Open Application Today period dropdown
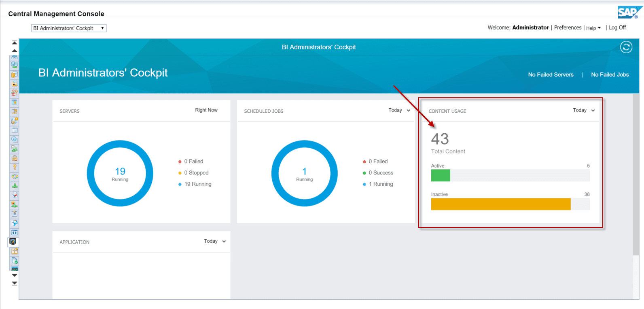The width and height of the screenshot is (644, 309). tap(215, 241)
